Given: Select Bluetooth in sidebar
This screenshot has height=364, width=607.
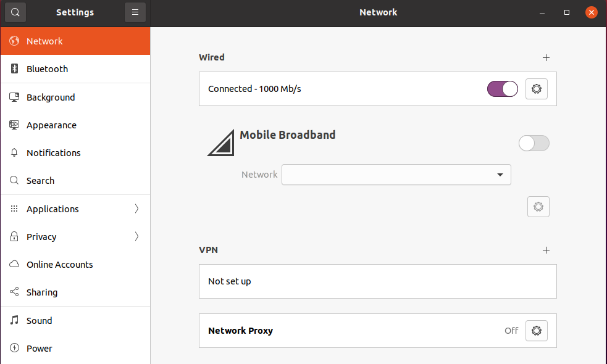Looking at the screenshot, I should (x=75, y=69).
